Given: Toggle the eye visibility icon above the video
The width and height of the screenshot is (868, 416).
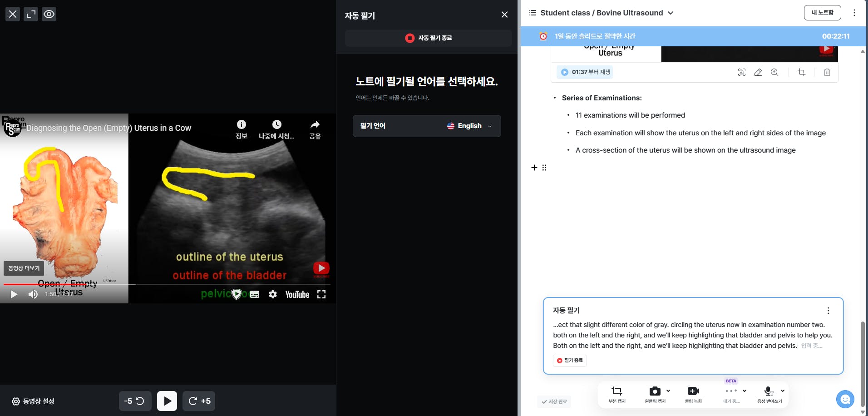Looking at the screenshot, I should pos(49,14).
